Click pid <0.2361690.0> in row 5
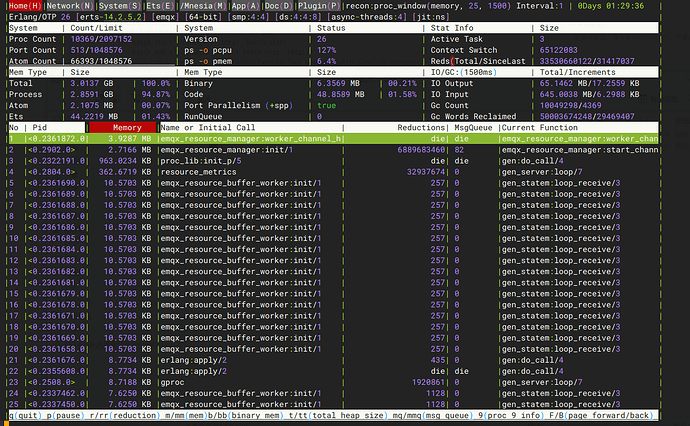The image size is (690, 426). (x=56, y=183)
